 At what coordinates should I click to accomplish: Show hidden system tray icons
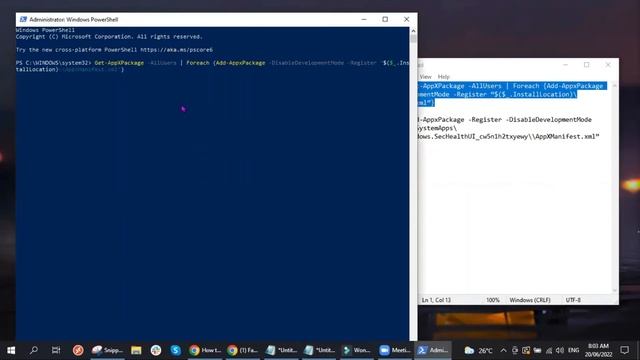click(503, 350)
